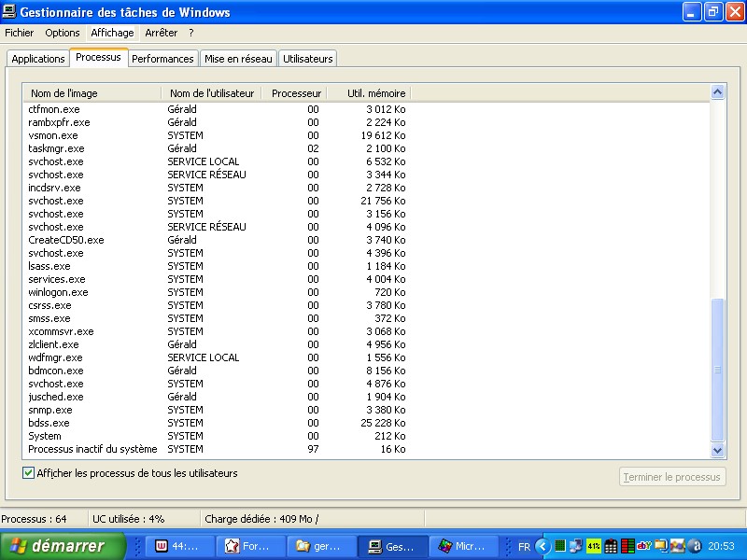Switch to the Mise en réseau tab
Viewport: 747px width, 560px height.
[x=238, y=59]
